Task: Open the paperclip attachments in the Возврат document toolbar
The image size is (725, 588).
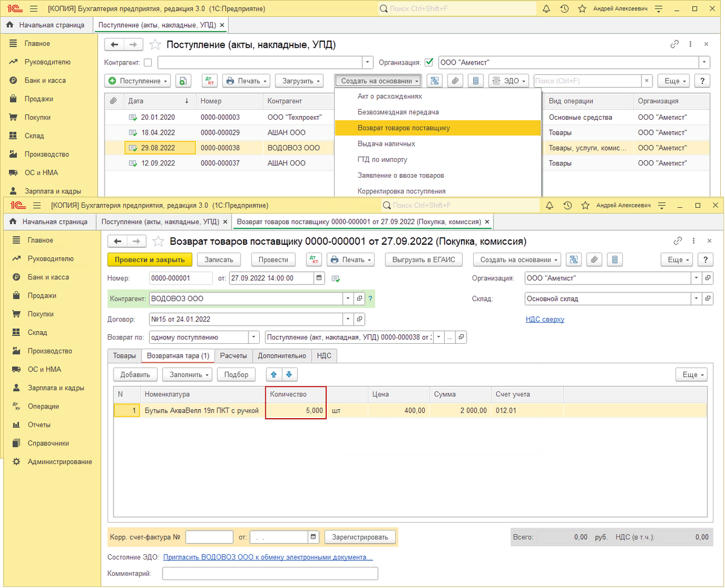Action: [594, 259]
